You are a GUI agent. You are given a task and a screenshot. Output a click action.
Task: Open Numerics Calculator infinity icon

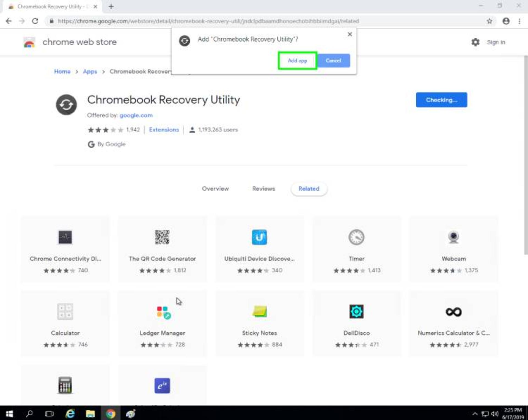tap(453, 312)
